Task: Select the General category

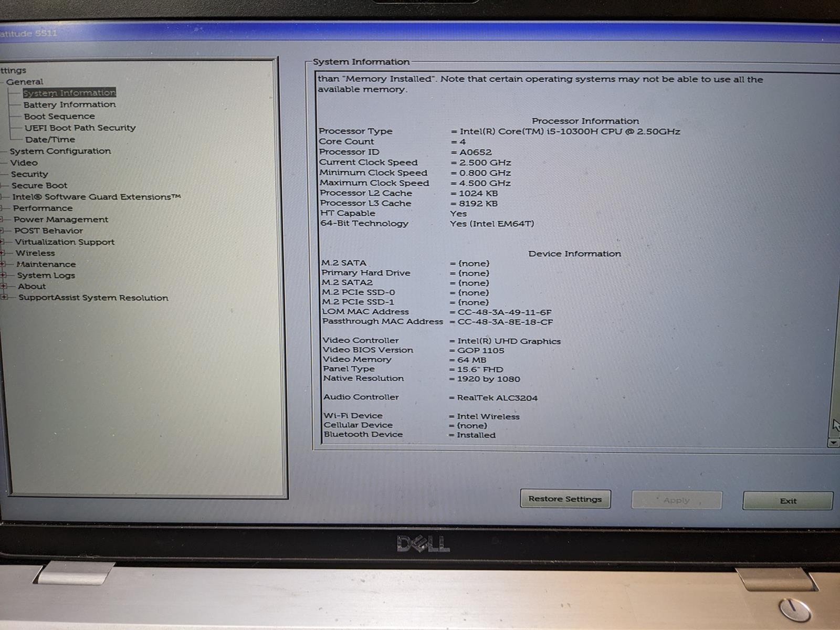Action: tap(25, 82)
